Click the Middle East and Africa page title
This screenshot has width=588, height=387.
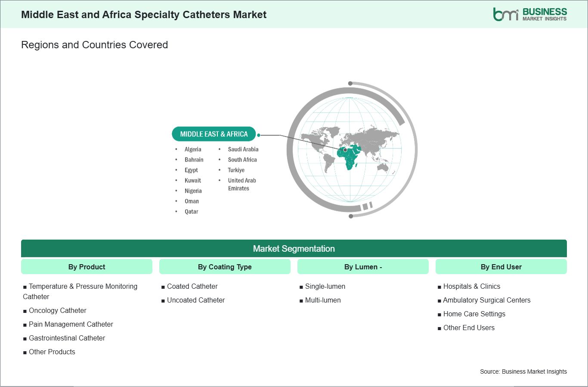144,15
